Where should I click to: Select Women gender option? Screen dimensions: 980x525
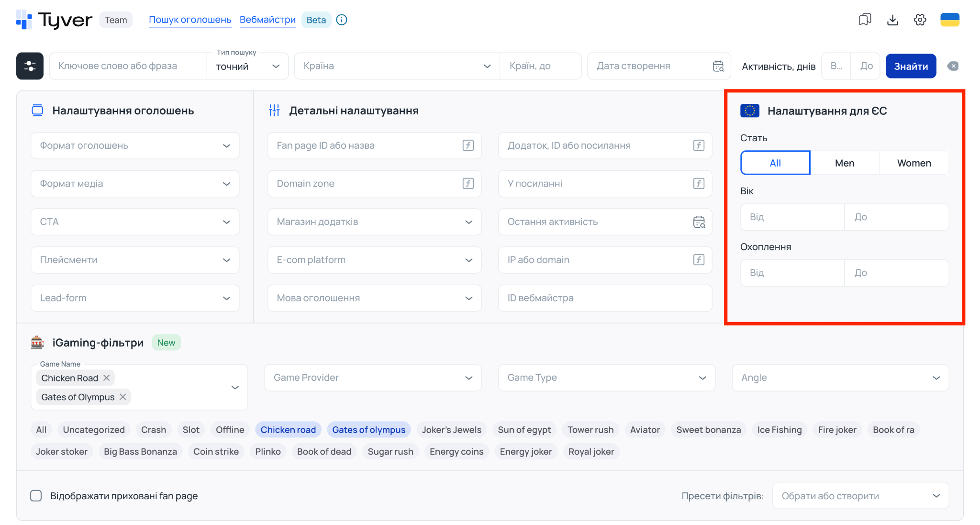[x=914, y=163]
